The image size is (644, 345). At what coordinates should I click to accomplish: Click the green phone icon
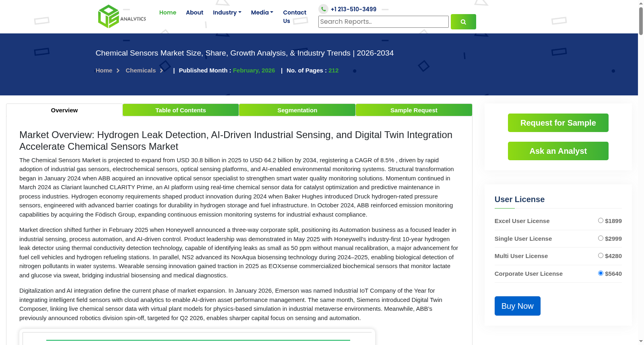click(323, 9)
